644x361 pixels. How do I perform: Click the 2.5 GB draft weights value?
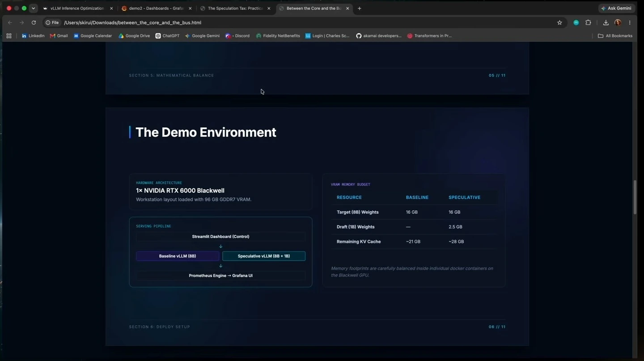pyautogui.click(x=455, y=227)
